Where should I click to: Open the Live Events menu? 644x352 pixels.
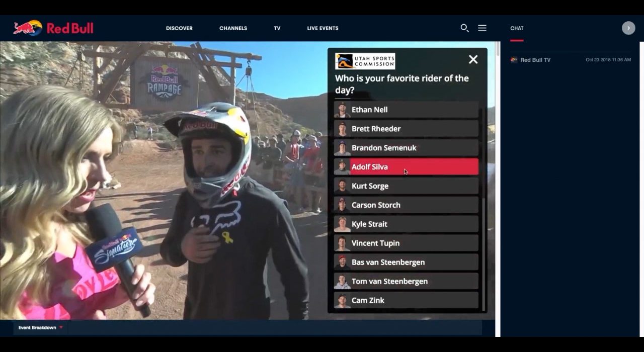[323, 28]
